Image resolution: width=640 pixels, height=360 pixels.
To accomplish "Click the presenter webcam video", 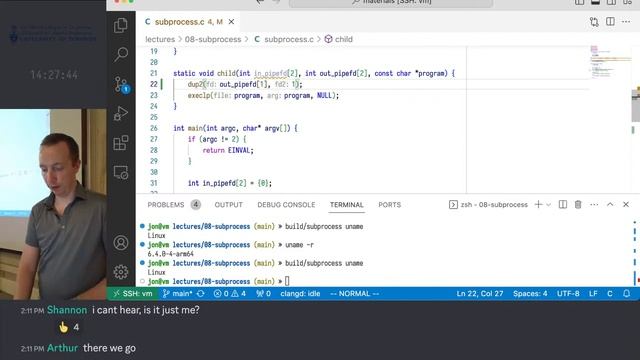I will point(53,204).
